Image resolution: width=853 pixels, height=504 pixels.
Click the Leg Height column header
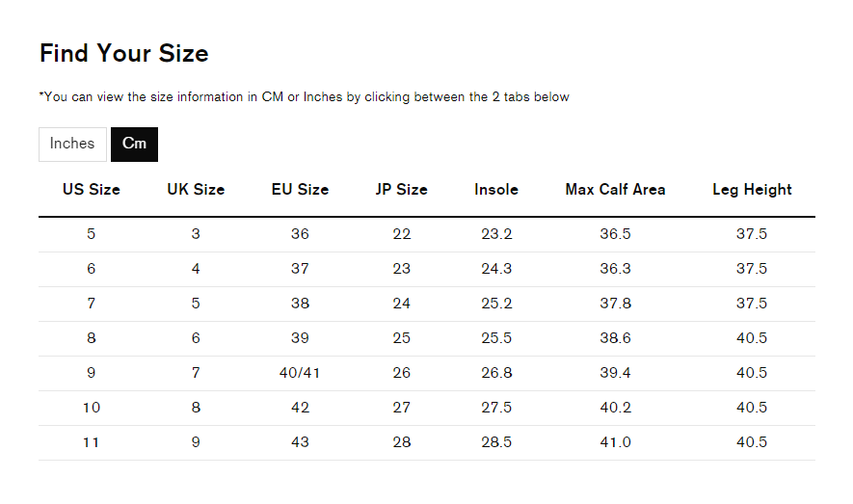[x=752, y=190]
